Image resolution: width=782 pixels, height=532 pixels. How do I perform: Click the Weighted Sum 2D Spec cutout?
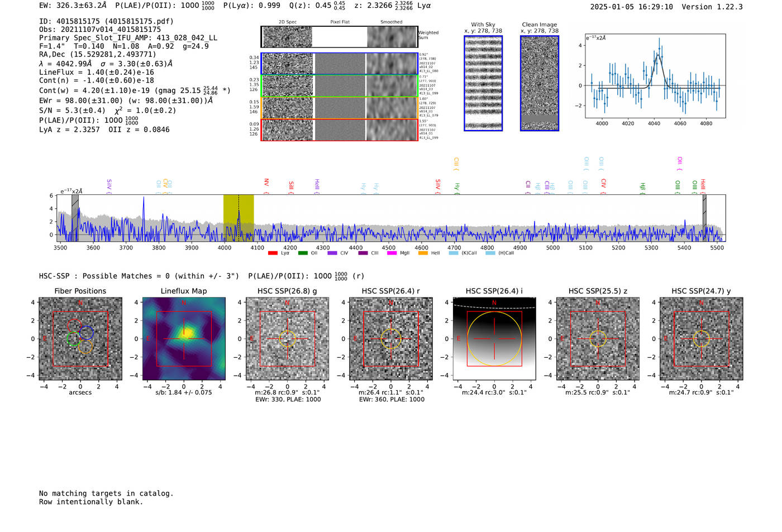pos(288,37)
